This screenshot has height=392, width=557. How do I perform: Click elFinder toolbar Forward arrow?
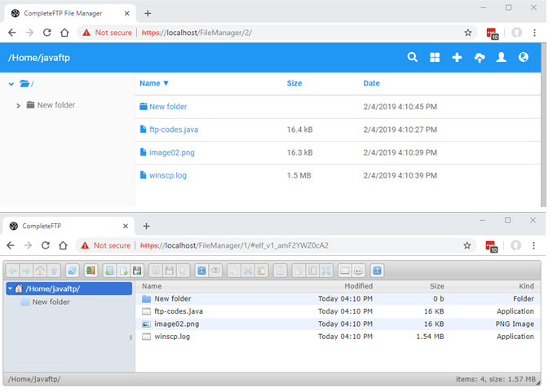[x=26, y=271]
